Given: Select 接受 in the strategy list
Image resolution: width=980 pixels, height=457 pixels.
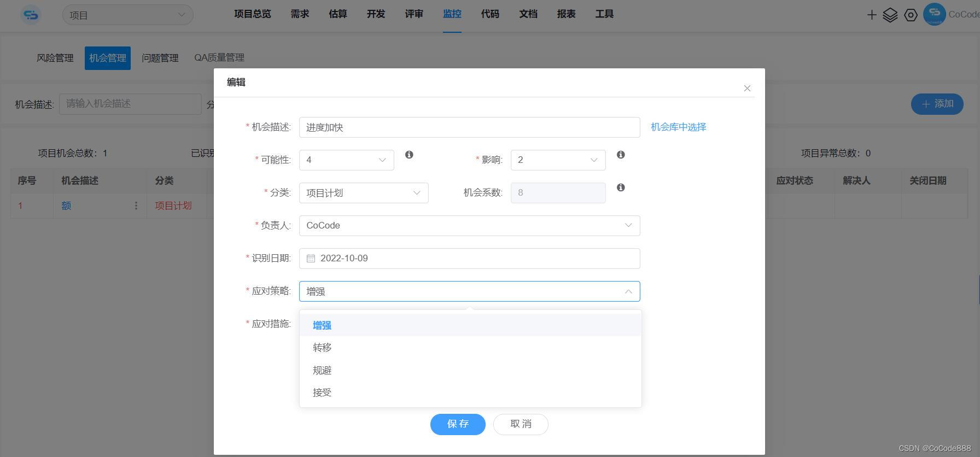Looking at the screenshot, I should (x=470, y=392).
